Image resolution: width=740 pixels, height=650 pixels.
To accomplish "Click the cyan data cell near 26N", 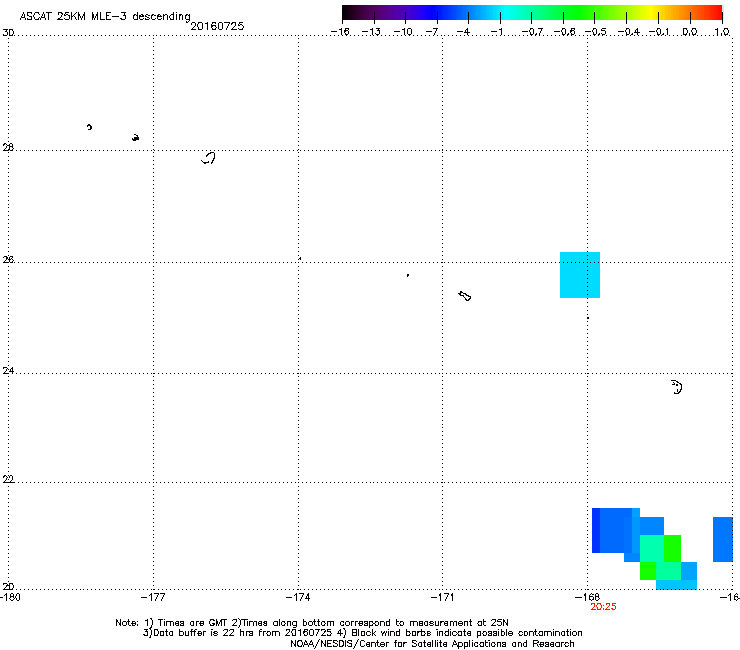I will point(580,275).
